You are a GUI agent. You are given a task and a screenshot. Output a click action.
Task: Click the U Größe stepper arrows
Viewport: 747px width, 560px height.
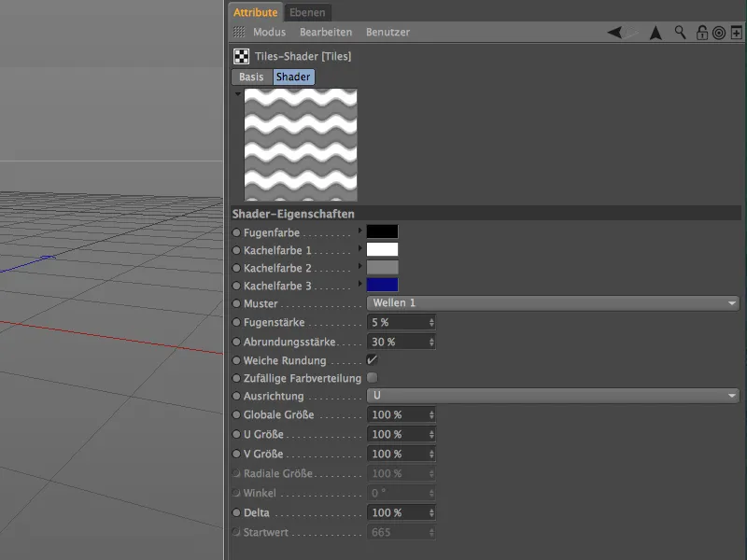point(431,434)
